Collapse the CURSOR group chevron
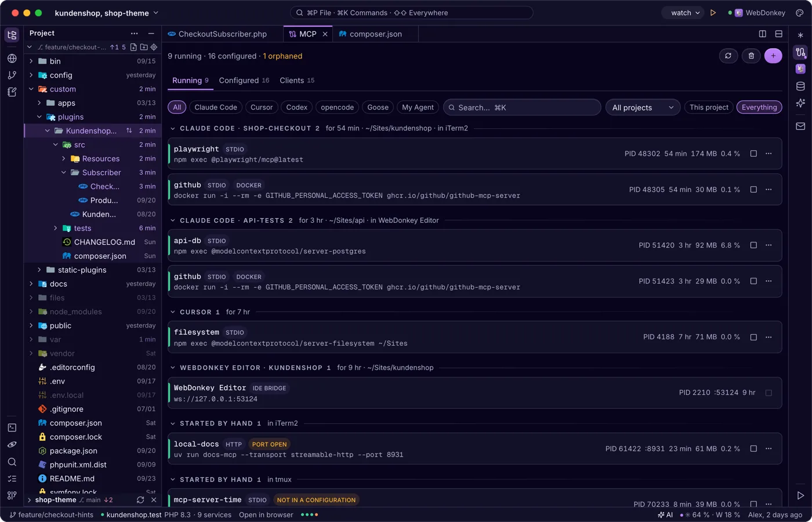The width and height of the screenshot is (812, 522). [173, 312]
